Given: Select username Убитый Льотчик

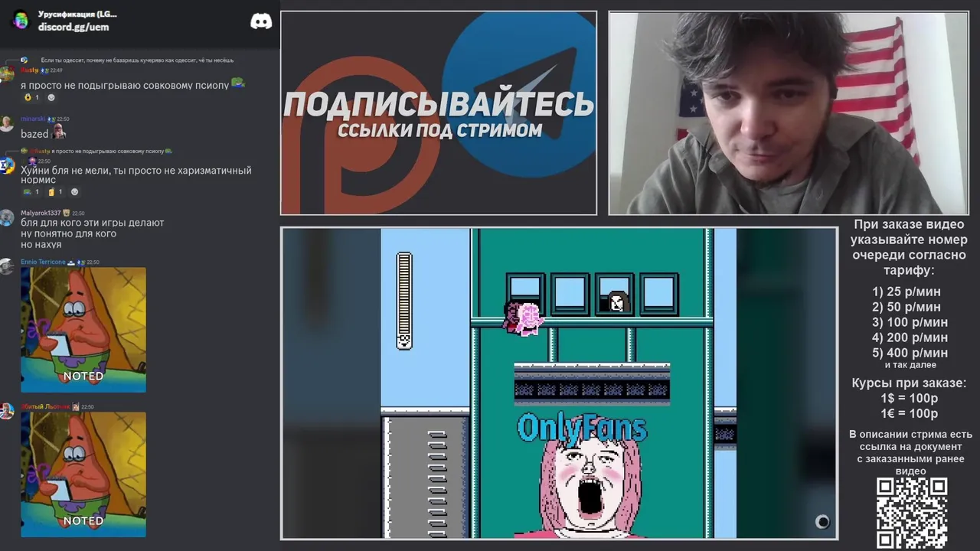Looking at the screenshot, I should 45,406.
